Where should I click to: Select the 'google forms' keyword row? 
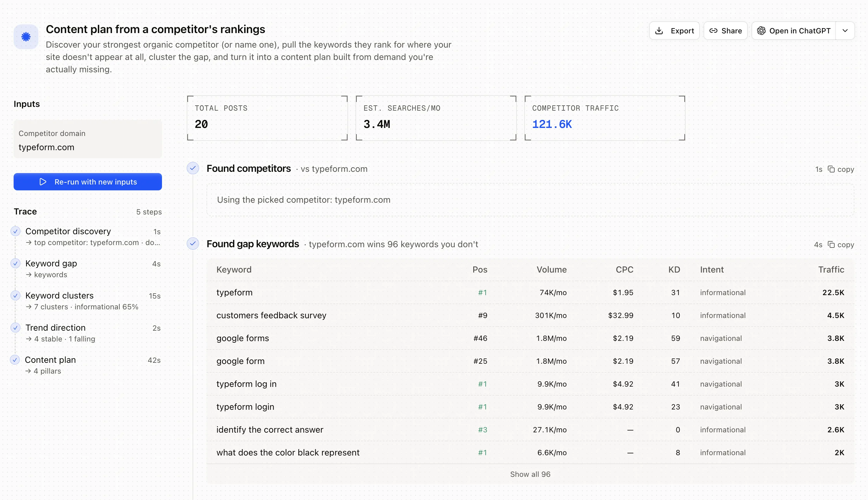[530, 338]
